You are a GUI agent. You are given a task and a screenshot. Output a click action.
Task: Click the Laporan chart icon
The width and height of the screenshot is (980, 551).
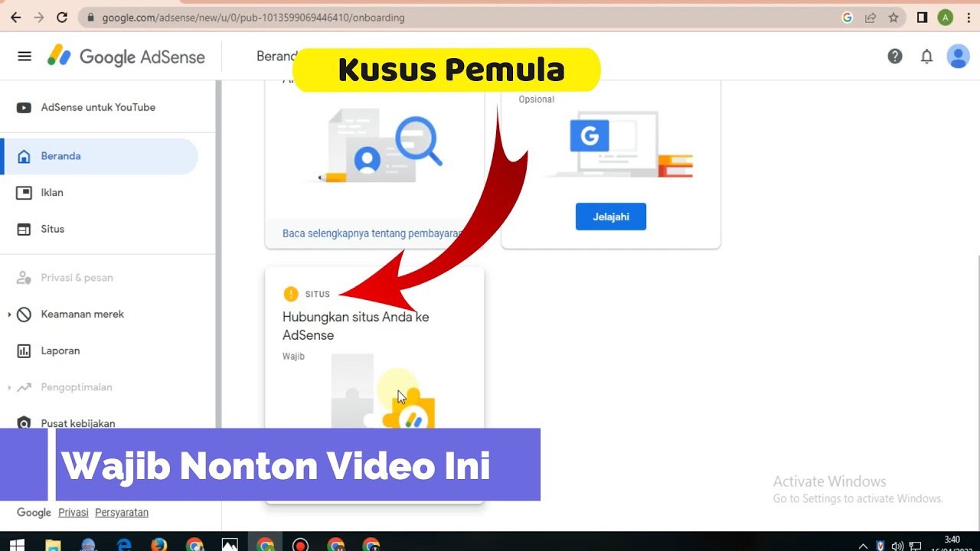pyautogui.click(x=24, y=351)
